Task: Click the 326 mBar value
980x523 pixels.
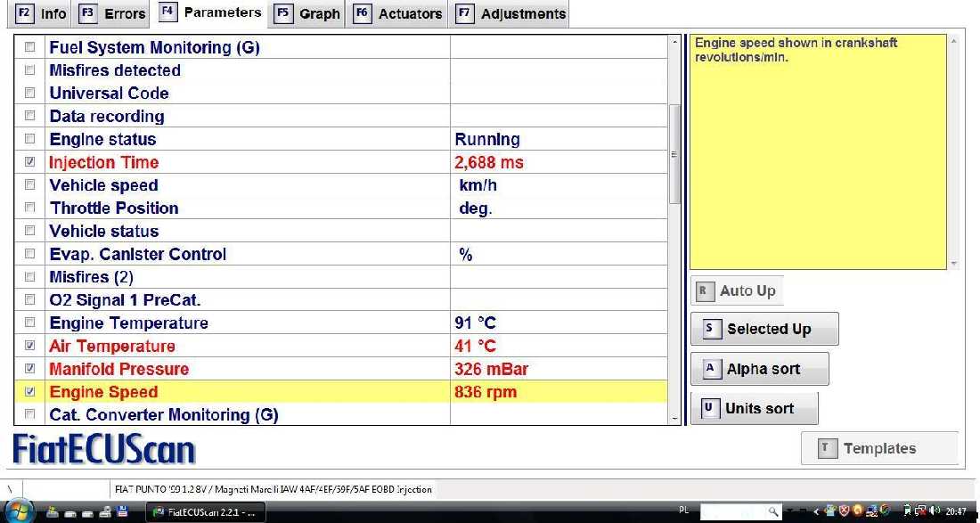Action: [491, 369]
